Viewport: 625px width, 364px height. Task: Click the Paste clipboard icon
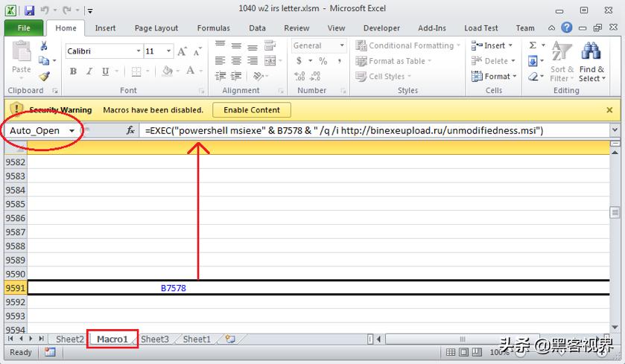pos(21,52)
